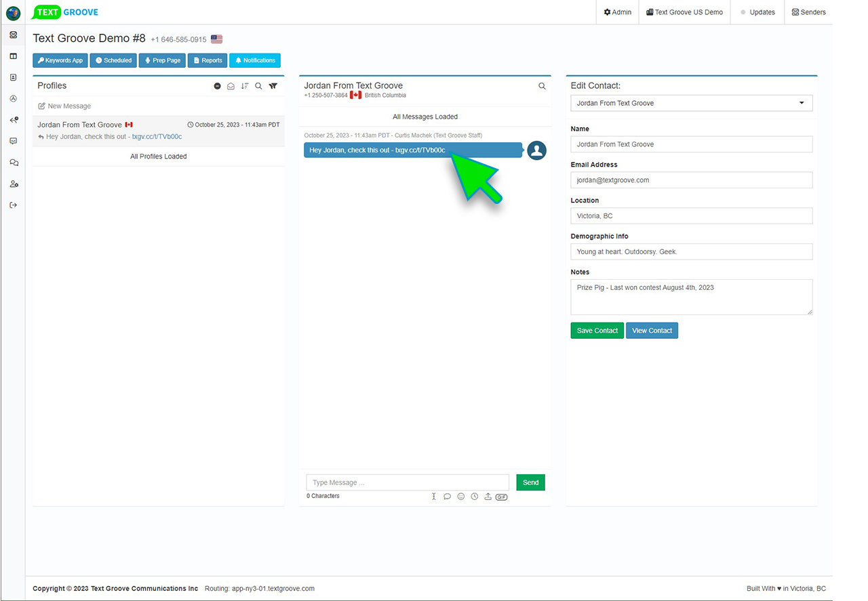
Task: Click the filter funnel icon in Profiles
Action: [x=273, y=86]
